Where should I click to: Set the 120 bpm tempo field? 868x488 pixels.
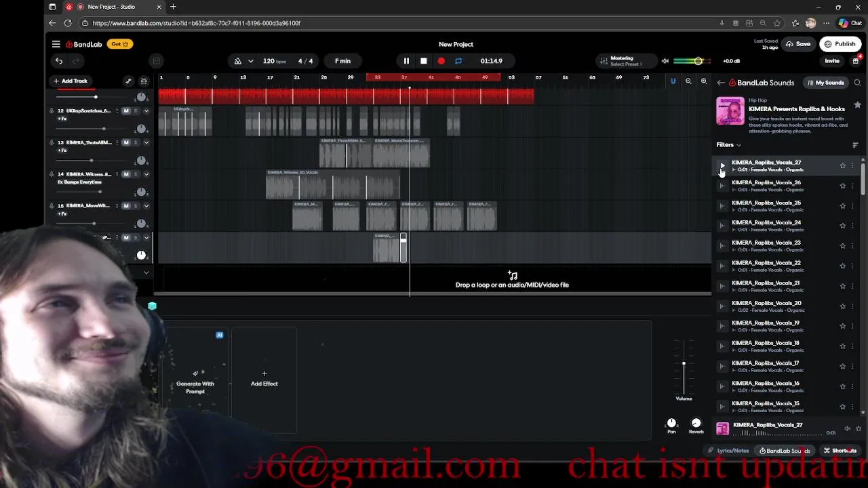tap(275, 61)
